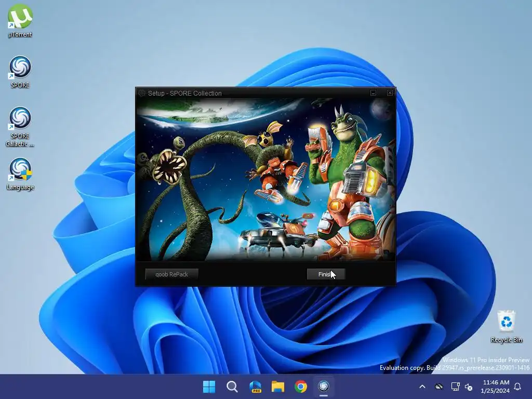
Task: Select the µTorrent desktop shortcut
Action: pyautogui.click(x=20, y=21)
